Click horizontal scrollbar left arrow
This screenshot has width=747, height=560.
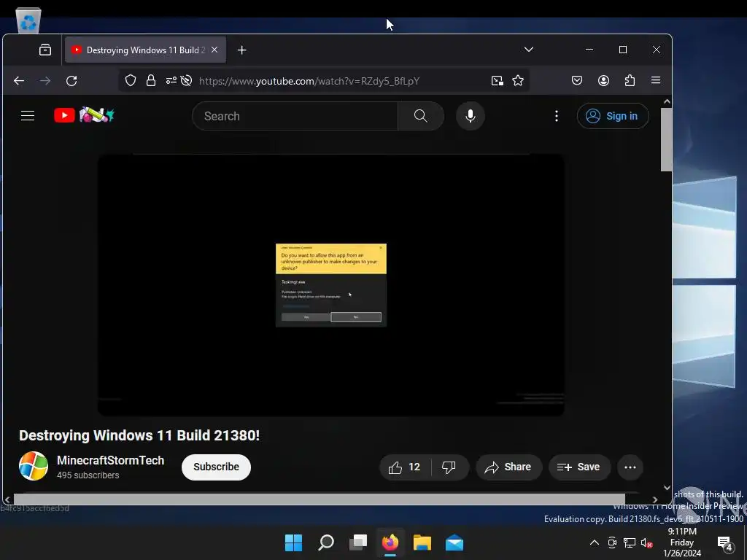tap(7, 499)
